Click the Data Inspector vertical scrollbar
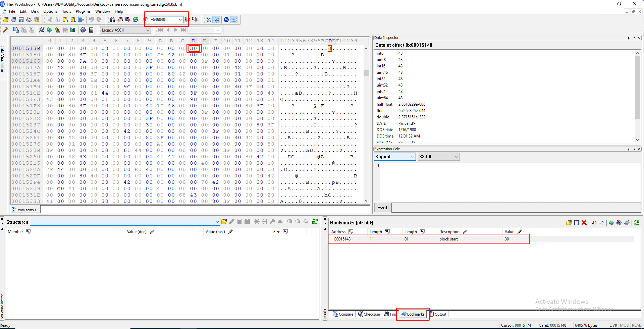Image resolution: width=644 pixels, height=329 pixels. point(638,87)
